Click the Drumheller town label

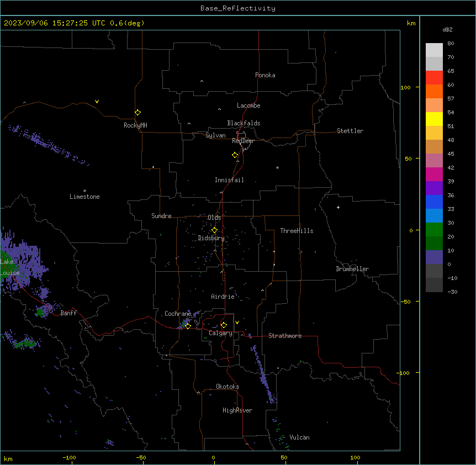352,269
